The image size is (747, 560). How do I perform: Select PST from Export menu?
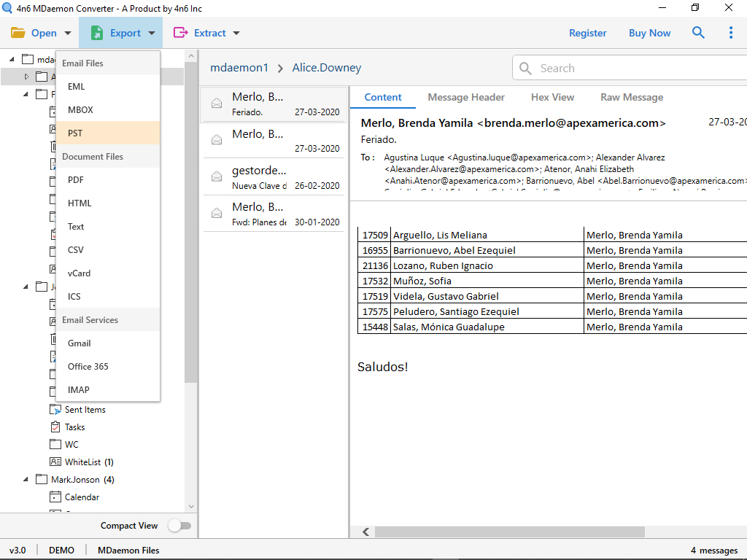108,133
